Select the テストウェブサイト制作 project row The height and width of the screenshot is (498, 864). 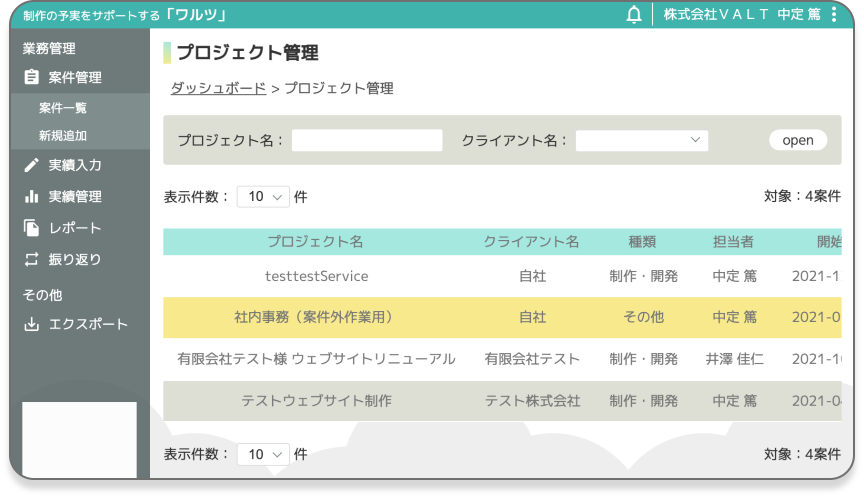316,401
